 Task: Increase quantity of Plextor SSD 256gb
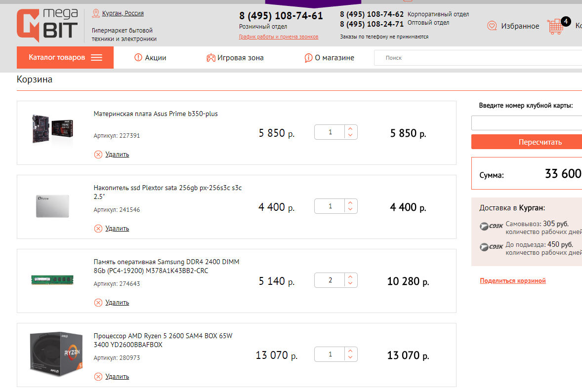pyautogui.click(x=350, y=203)
